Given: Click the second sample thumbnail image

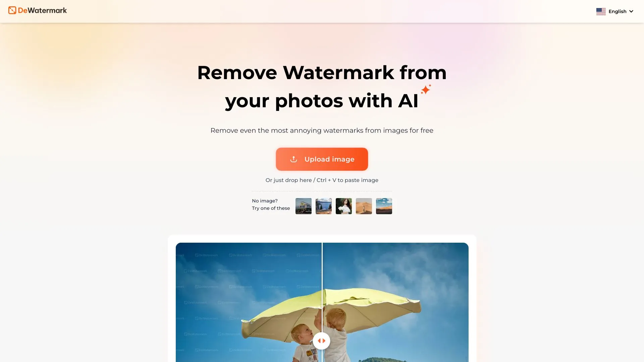Looking at the screenshot, I should [x=324, y=206].
